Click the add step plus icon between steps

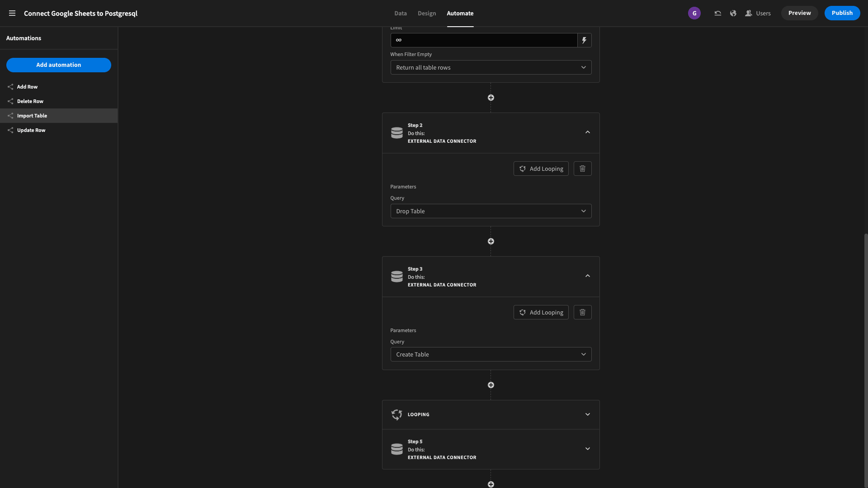click(491, 241)
